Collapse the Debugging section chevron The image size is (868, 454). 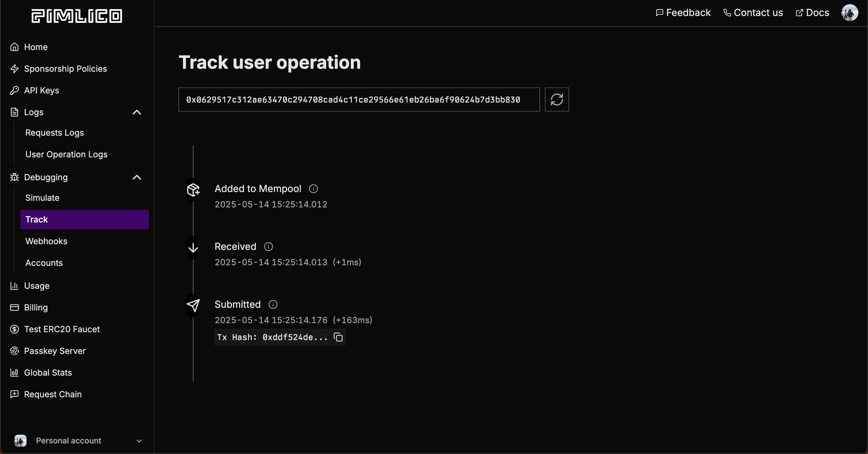[x=137, y=177]
